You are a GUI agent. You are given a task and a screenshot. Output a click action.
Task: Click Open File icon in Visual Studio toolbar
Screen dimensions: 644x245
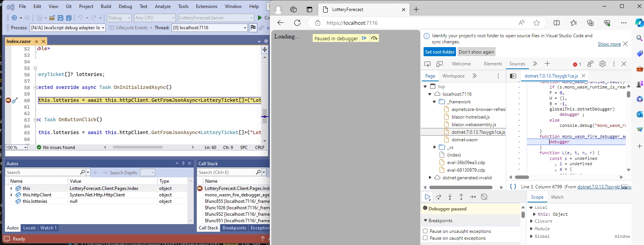[52, 18]
